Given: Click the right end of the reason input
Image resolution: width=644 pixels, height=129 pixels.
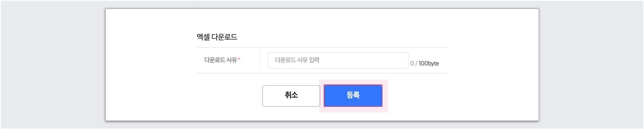Looking at the screenshot, I should coord(402,60).
